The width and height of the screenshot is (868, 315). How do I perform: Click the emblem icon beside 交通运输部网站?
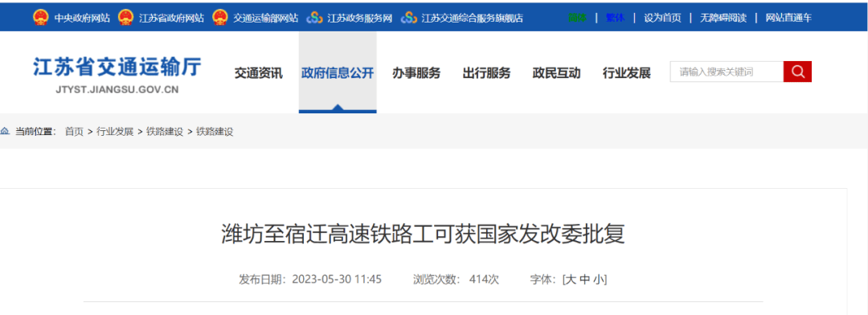click(219, 18)
